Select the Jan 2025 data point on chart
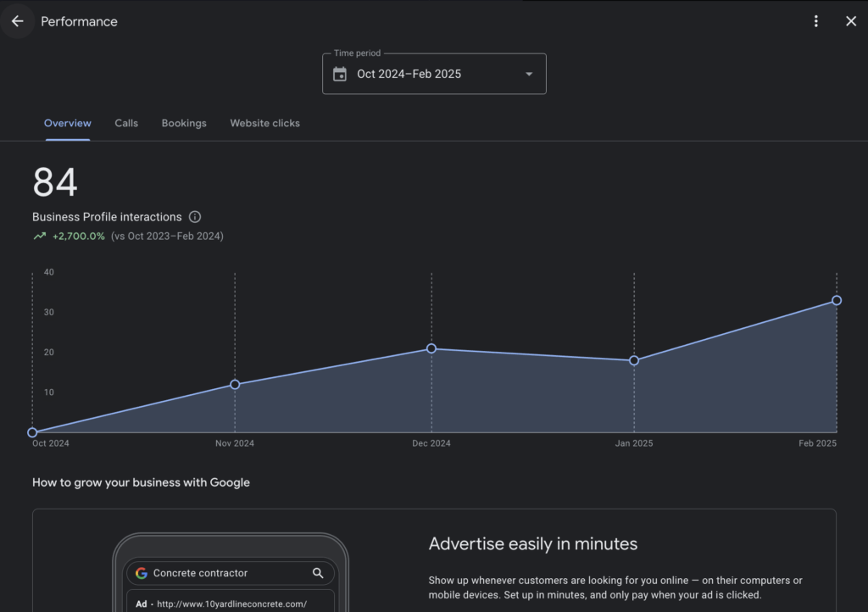Viewport: 868px width, 612px height. click(x=634, y=360)
